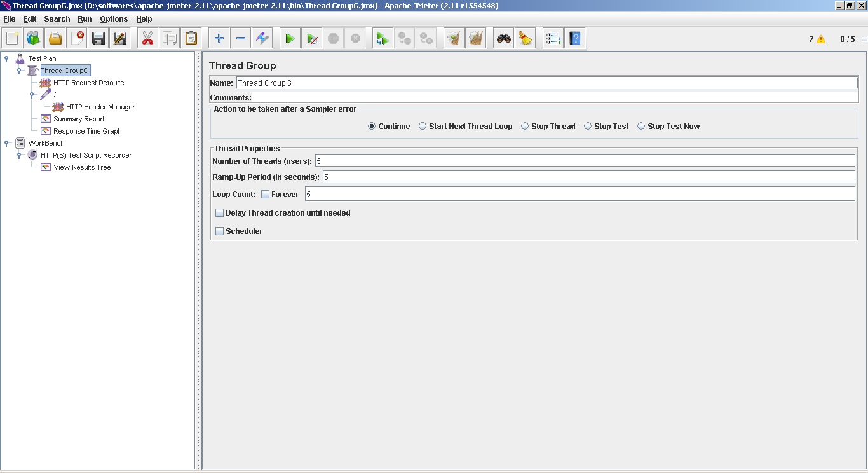This screenshot has width=868, height=473.
Task: Click the 0 / 5 thread counter
Action: tap(848, 39)
